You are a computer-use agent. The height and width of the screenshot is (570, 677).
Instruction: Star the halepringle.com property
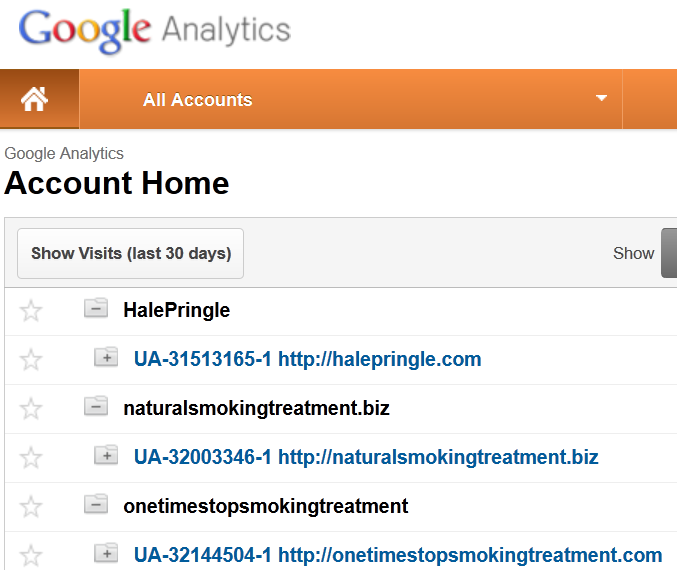[31, 360]
